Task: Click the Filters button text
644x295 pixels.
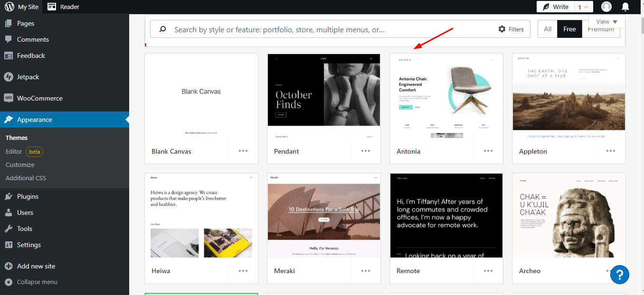Action: click(x=516, y=29)
